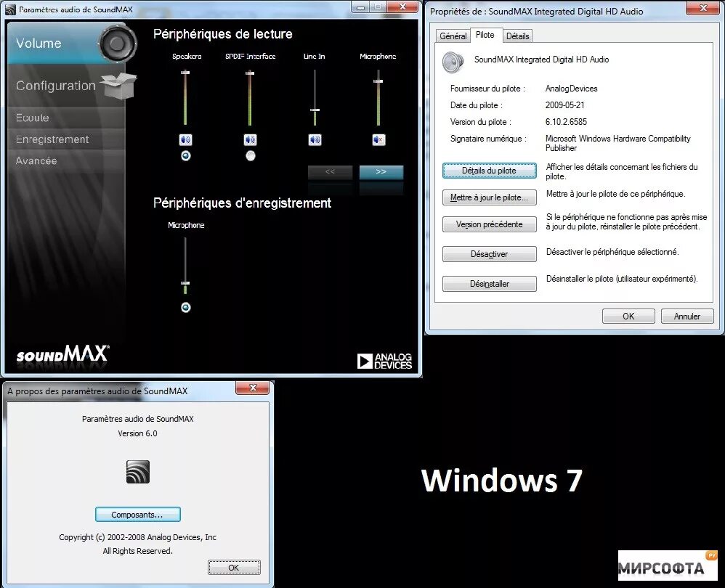Switch to the Détails tab
This screenshot has height=588, width=725.
pyautogui.click(x=517, y=36)
